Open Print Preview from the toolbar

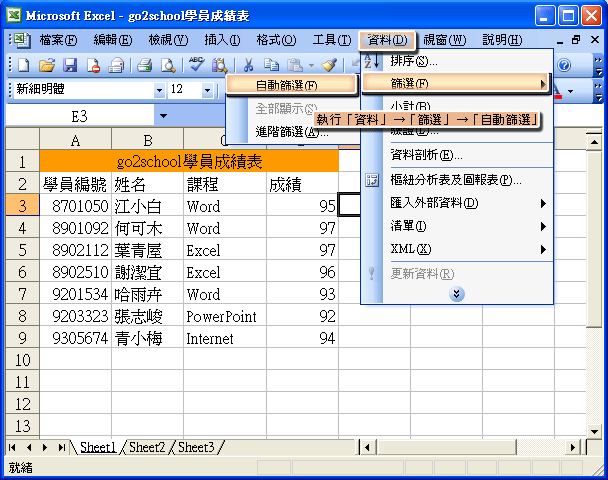pyautogui.click(x=167, y=65)
